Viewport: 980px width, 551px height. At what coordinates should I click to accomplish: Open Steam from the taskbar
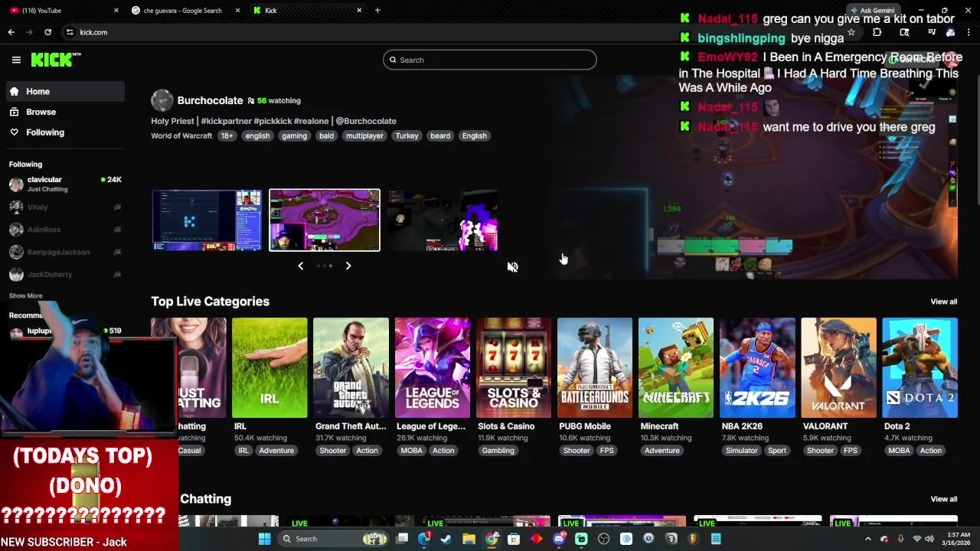click(x=446, y=539)
